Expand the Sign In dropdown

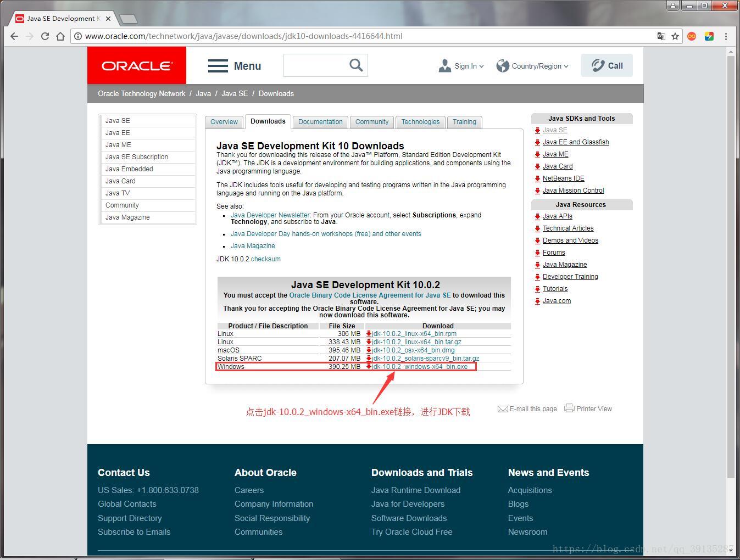coord(481,66)
